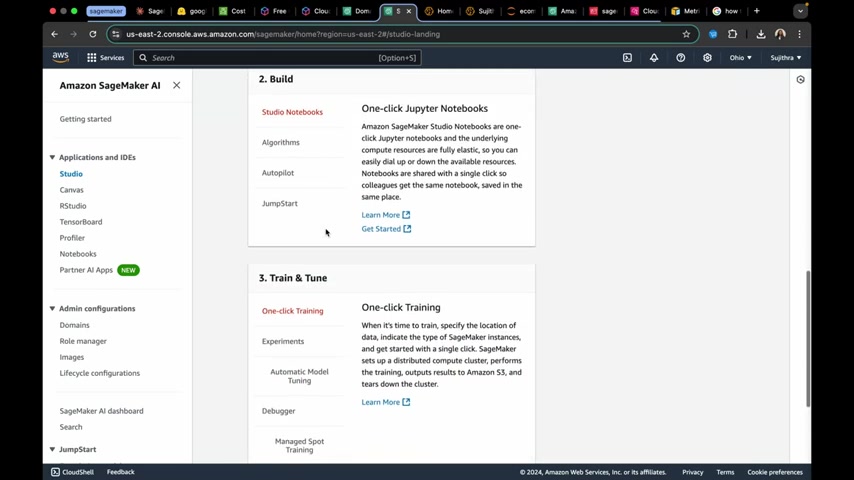Select Automatic Model Tuning tab
The height and width of the screenshot is (480, 854).
click(300, 376)
